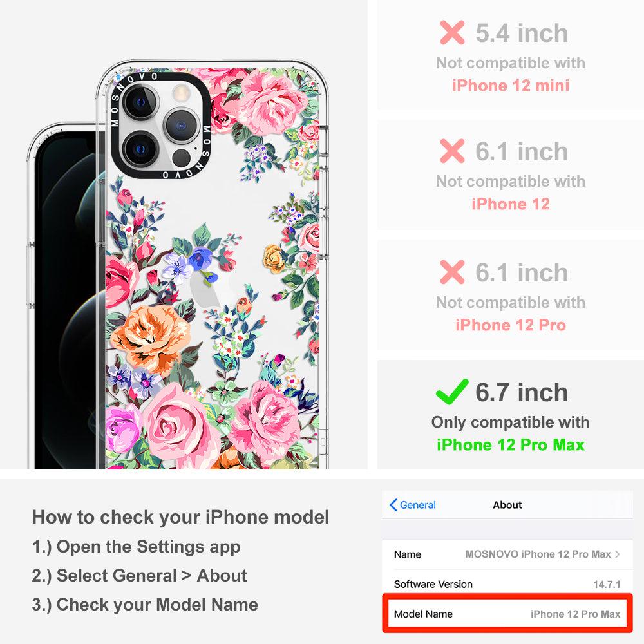The width and height of the screenshot is (644, 644).
Task: Select the 5.4 inch compatibility panel
Action: [511, 55]
